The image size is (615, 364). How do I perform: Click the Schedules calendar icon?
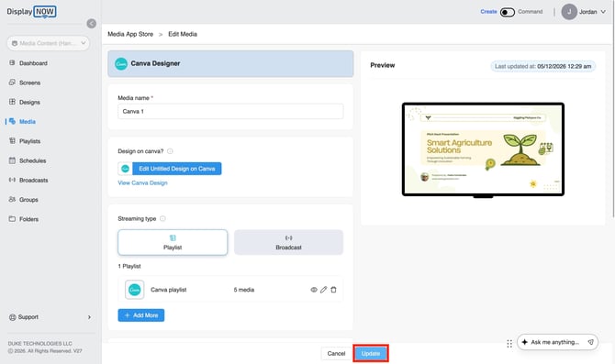(x=12, y=160)
